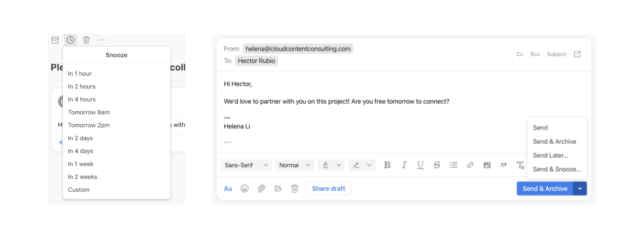644x239 pixels.
Task: Choose Send Later... from send menu
Action: point(551,155)
